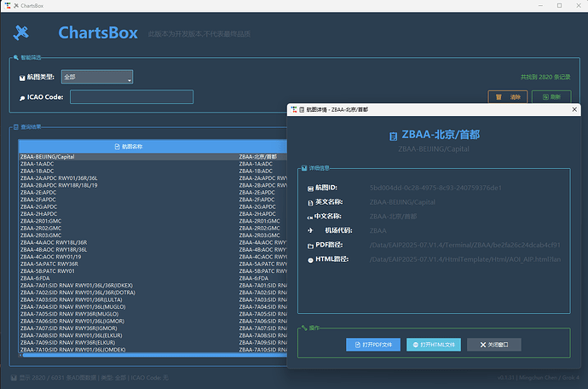Click the icon beside 航图ID label
The width and height of the screenshot is (588, 389).
pos(311,187)
